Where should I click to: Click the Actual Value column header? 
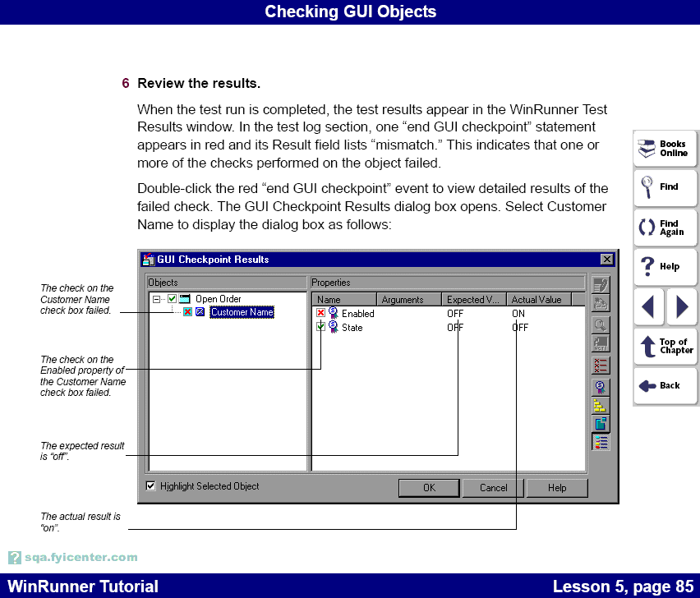coord(539,300)
